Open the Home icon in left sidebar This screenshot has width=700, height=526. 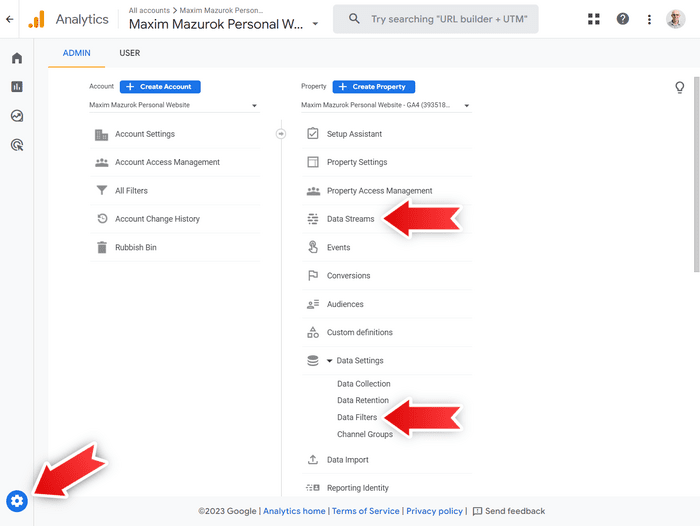[x=17, y=58]
